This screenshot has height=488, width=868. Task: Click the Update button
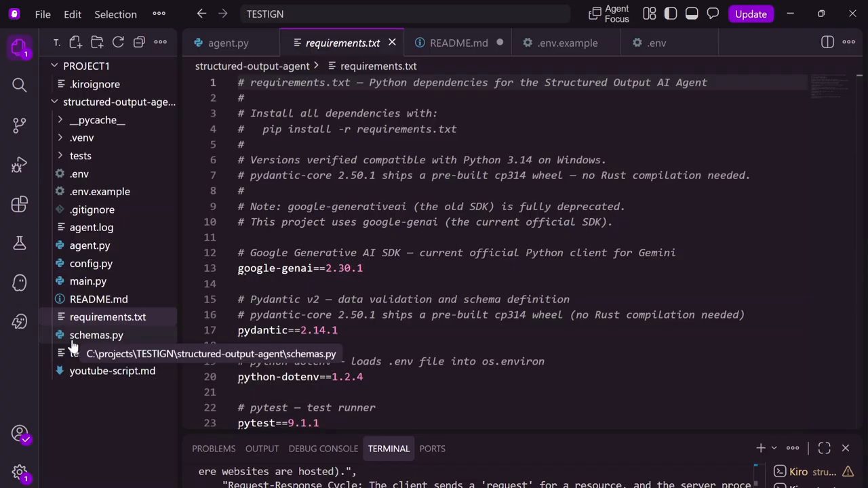[x=751, y=14]
